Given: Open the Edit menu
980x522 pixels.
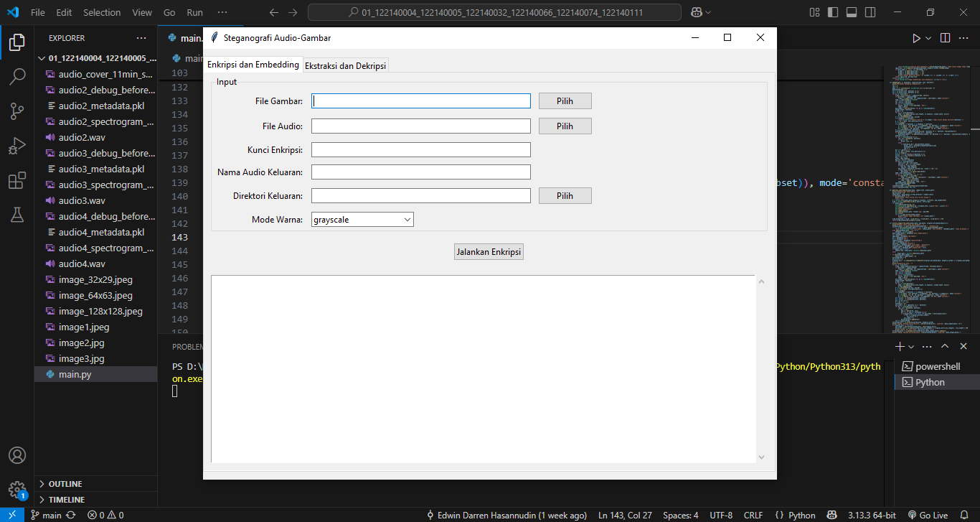Looking at the screenshot, I should pyautogui.click(x=64, y=12).
